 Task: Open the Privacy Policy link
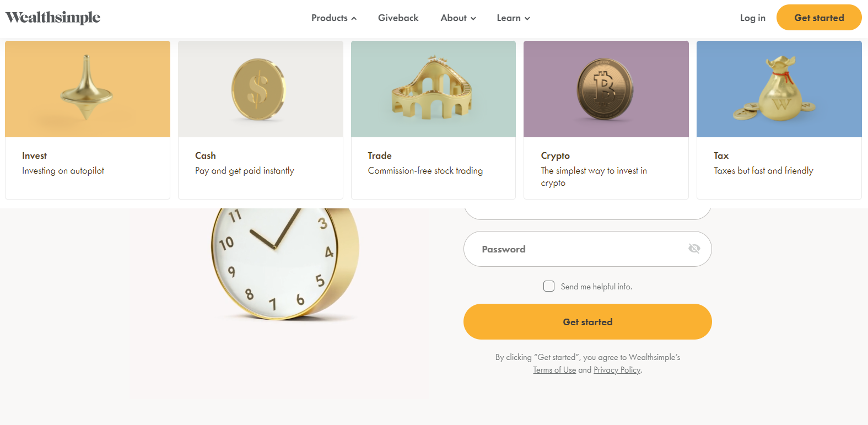tap(617, 370)
